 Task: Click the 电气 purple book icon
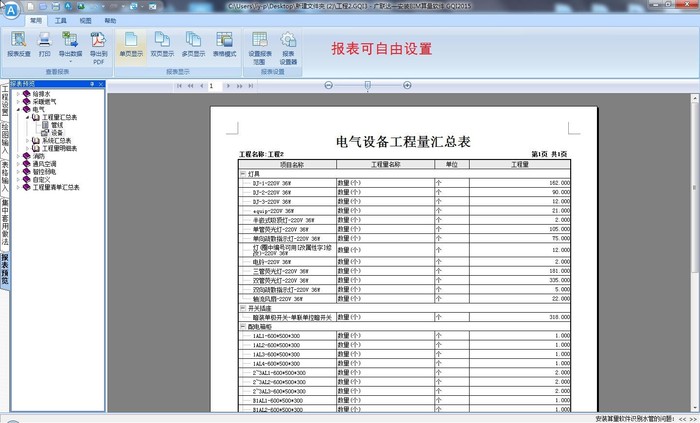coord(27,109)
